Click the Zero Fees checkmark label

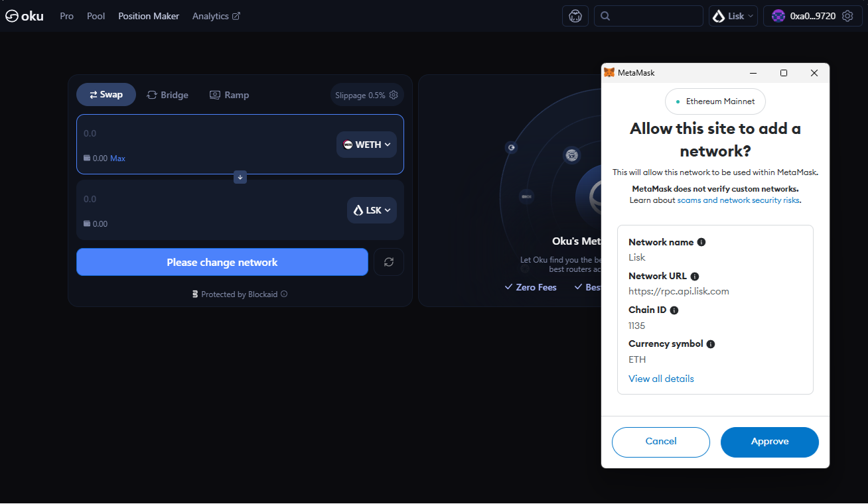click(530, 287)
